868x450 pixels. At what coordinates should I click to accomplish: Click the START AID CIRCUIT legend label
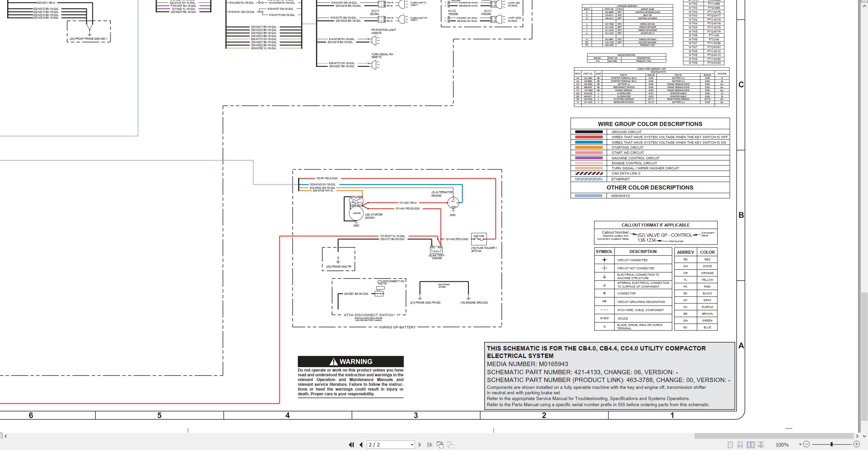[628, 153]
